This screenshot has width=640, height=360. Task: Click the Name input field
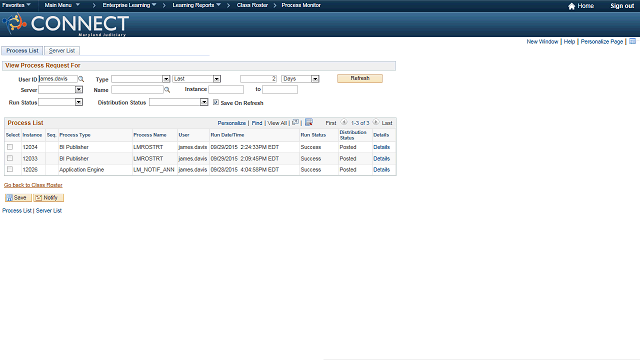(x=138, y=89)
